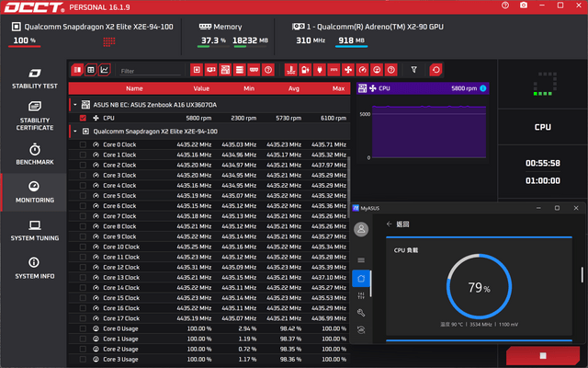Click the CPU 100% usage indicator
This screenshot has height=368, width=588.
click(25, 40)
